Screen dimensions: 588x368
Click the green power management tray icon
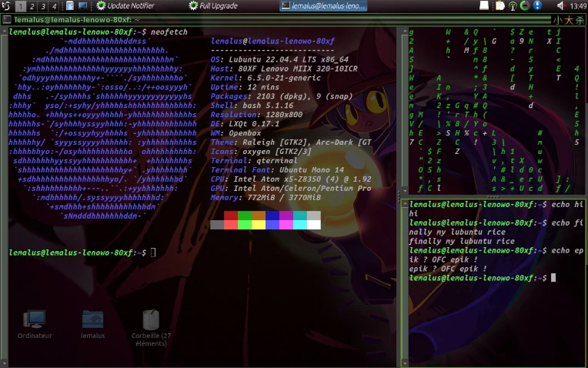525,5
